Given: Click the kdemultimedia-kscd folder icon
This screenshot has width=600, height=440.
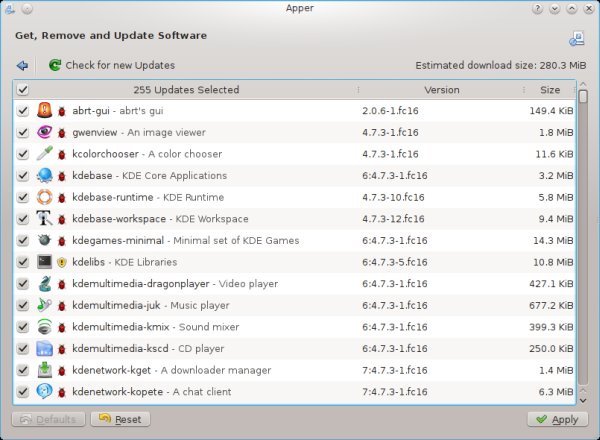Looking at the screenshot, I should [44, 349].
